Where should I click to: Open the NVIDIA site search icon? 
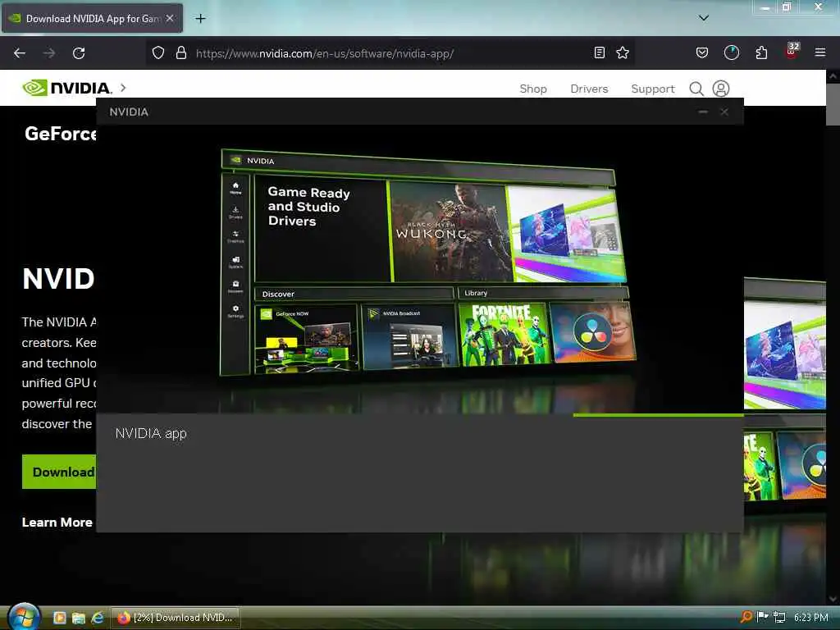tap(696, 89)
